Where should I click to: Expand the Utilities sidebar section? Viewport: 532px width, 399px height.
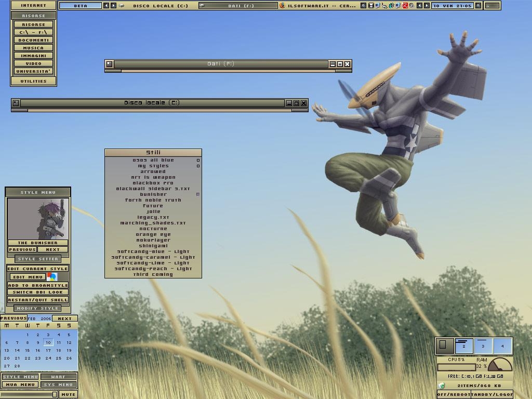pos(33,81)
